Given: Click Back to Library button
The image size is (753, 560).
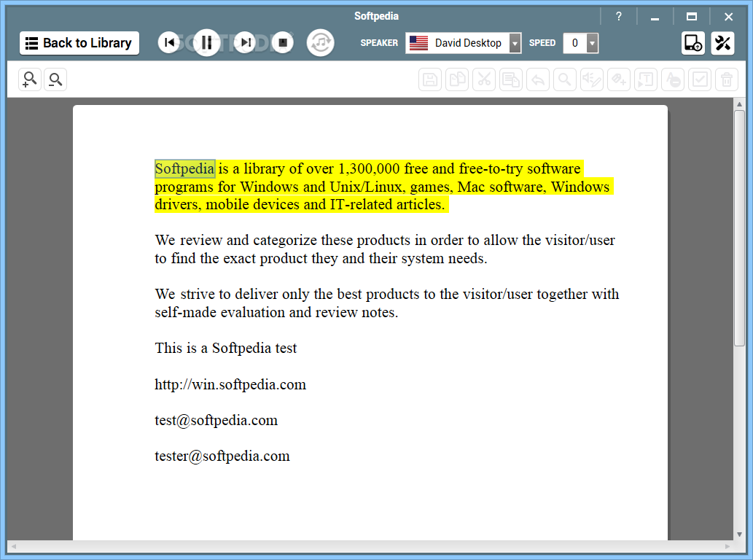Looking at the screenshot, I should [x=79, y=43].
